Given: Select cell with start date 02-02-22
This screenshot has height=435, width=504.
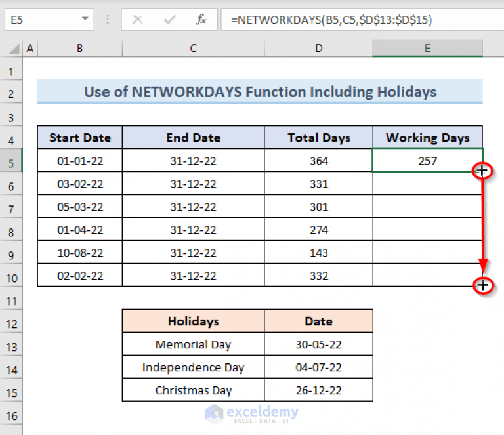Looking at the screenshot, I should tap(79, 276).
